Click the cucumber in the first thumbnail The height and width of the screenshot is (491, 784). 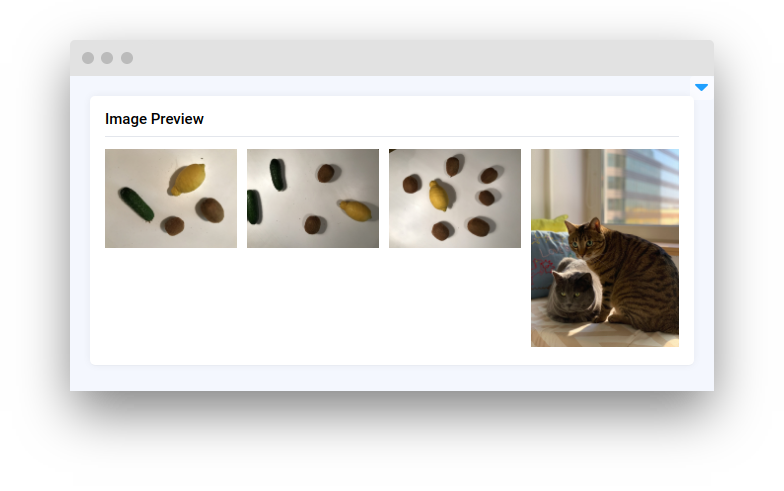pyautogui.click(x=136, y=204)
